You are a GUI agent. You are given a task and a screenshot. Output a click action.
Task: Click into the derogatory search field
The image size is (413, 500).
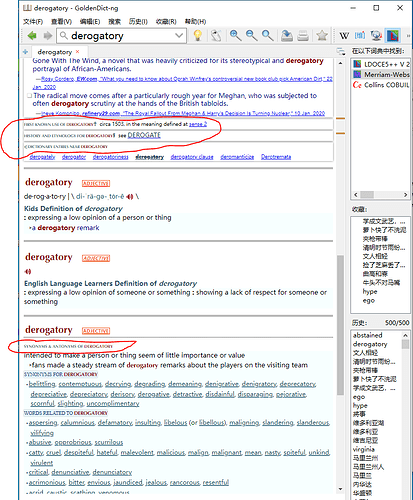pos(121,36)
